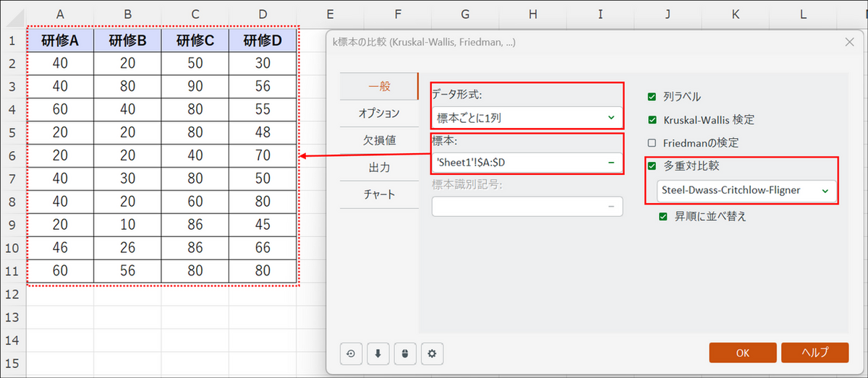Viewport: 868px width, 378px height.
Task: Close the k標本の比較 dialog
Action: [849, 42]
